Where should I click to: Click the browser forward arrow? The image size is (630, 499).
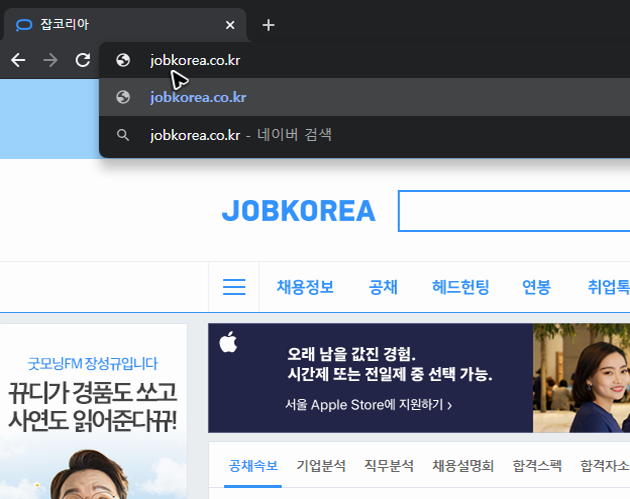[50, 60]
